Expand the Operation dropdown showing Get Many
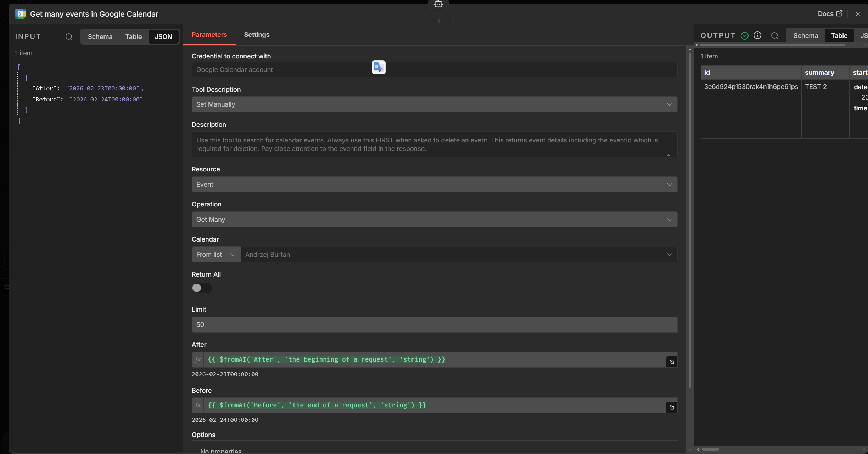 coord(434,220)
